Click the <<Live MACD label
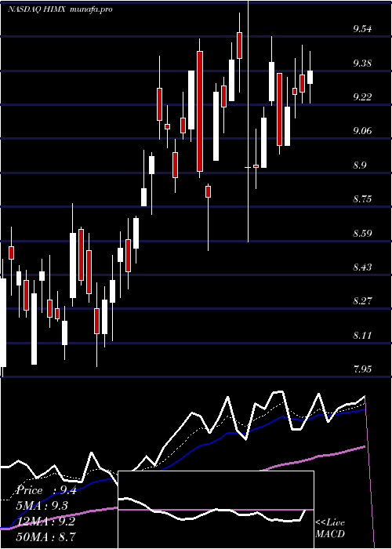This screenshot has width=392, height=549. tap(330, 529)
